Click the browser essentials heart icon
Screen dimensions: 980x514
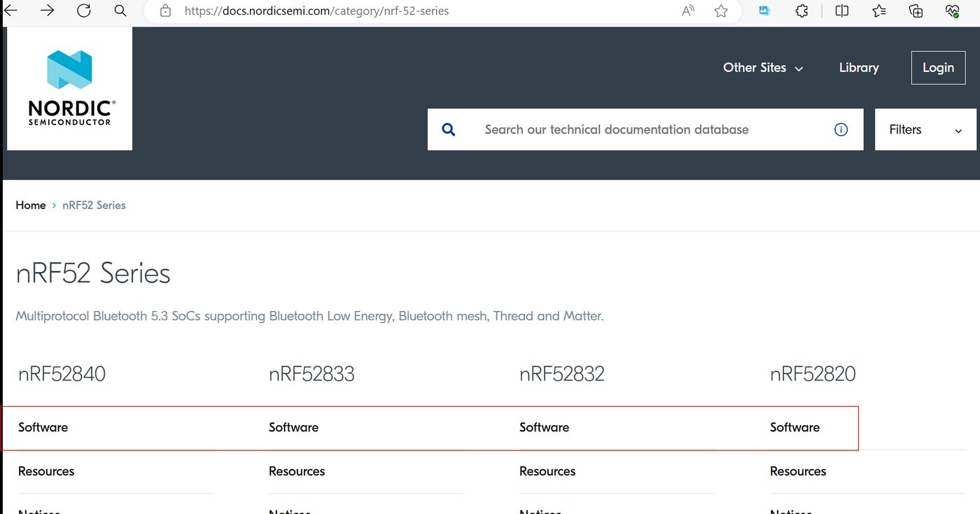952,10
